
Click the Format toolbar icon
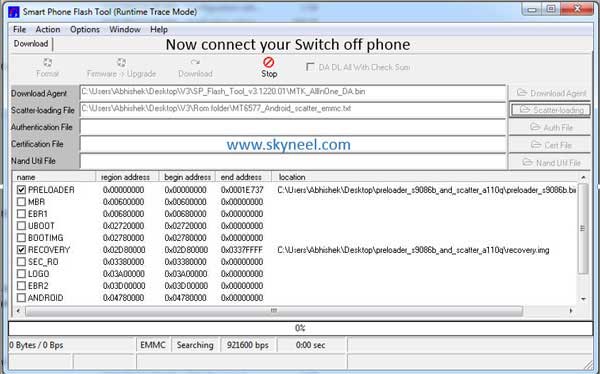click(x=47, y=62)
